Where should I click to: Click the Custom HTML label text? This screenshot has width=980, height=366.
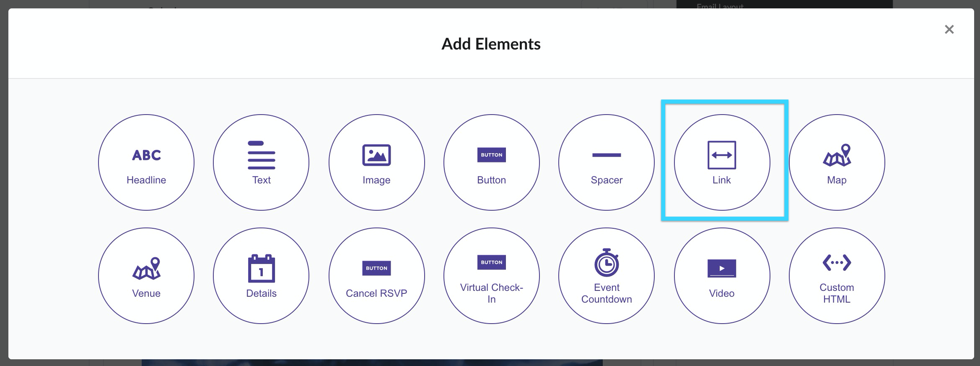[837, 293]
